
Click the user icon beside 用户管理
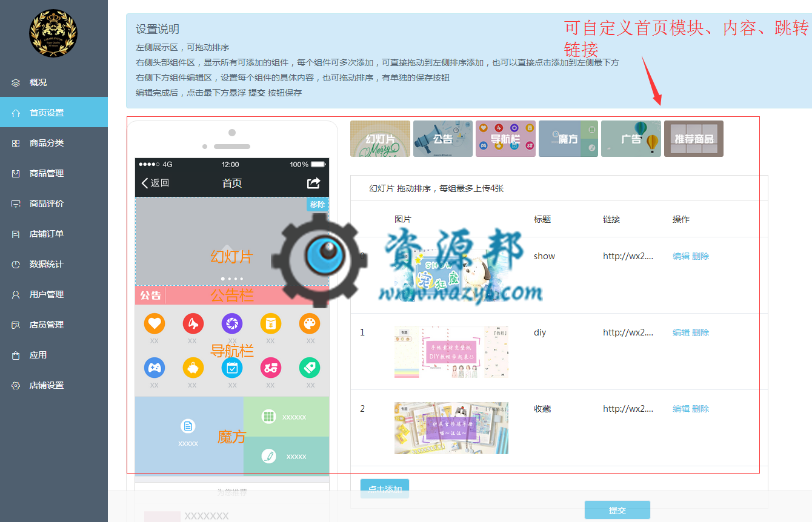tap(16, 294)
